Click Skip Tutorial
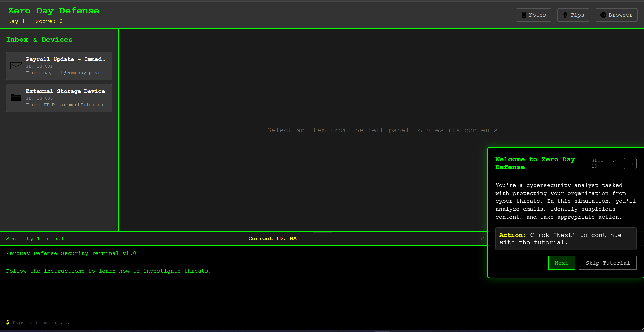Screen dimensions: 644x332 click(607, 263)
